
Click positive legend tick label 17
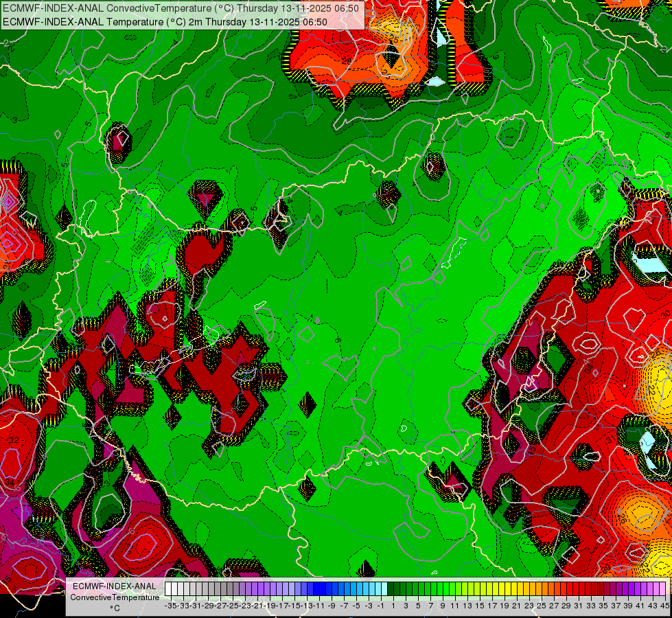coord(492,606)
